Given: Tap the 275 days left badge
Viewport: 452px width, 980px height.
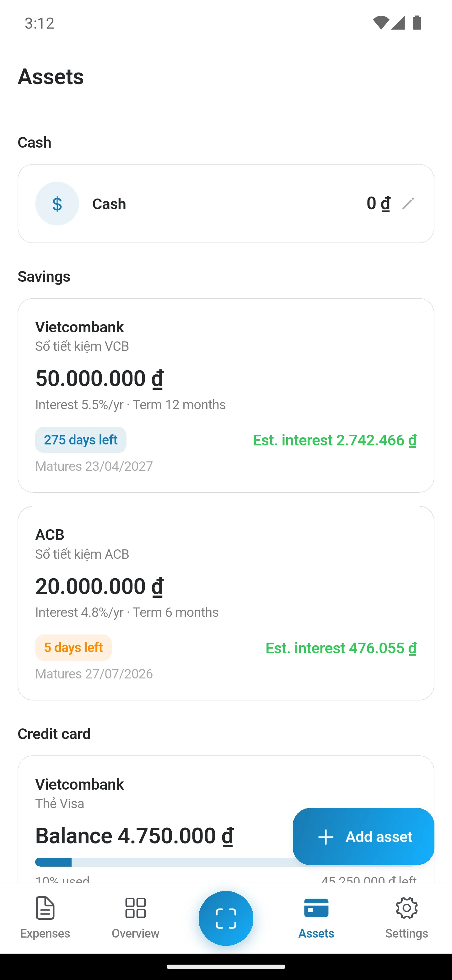Looking at the screenshot, I should [x=81, y=440].
